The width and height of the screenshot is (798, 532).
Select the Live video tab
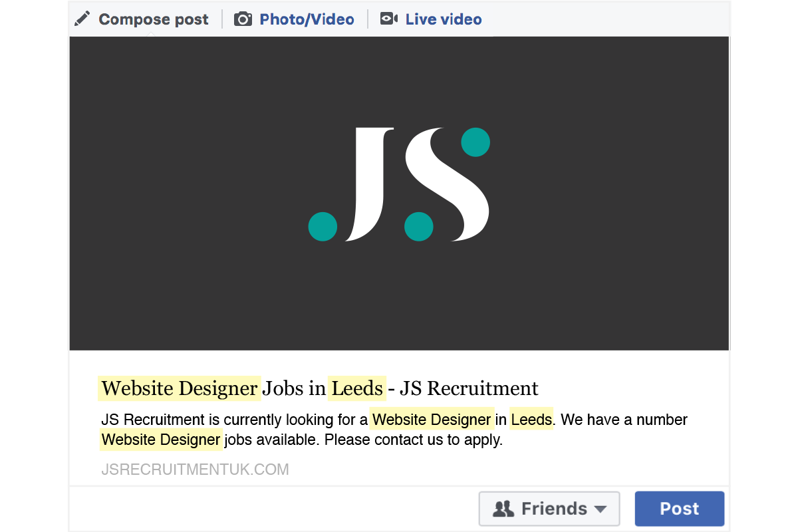[431, 19]
